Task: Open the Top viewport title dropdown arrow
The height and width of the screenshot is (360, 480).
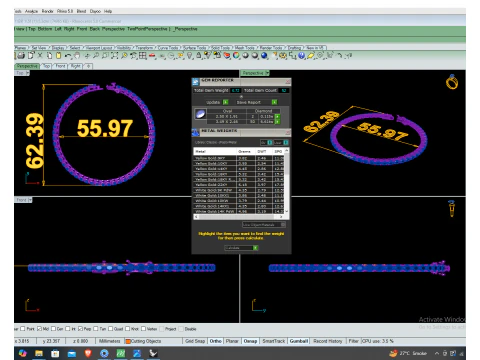Action: 28,73
